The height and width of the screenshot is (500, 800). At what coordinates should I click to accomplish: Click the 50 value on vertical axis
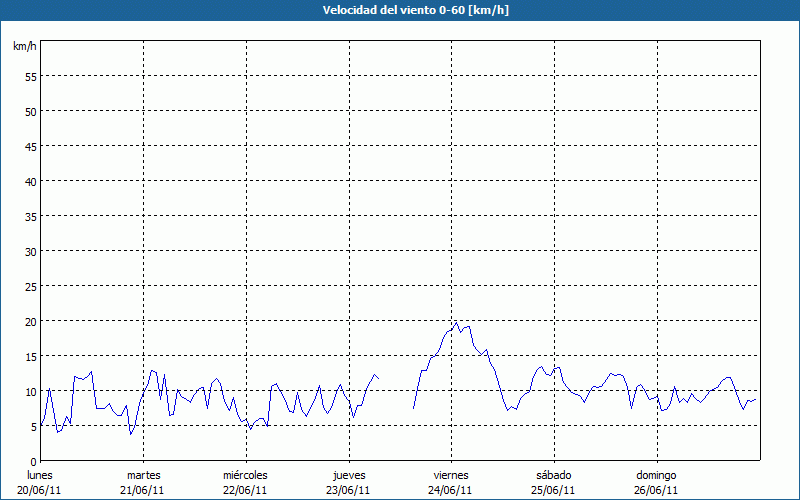pyautogui.click(x=30, y=111)
